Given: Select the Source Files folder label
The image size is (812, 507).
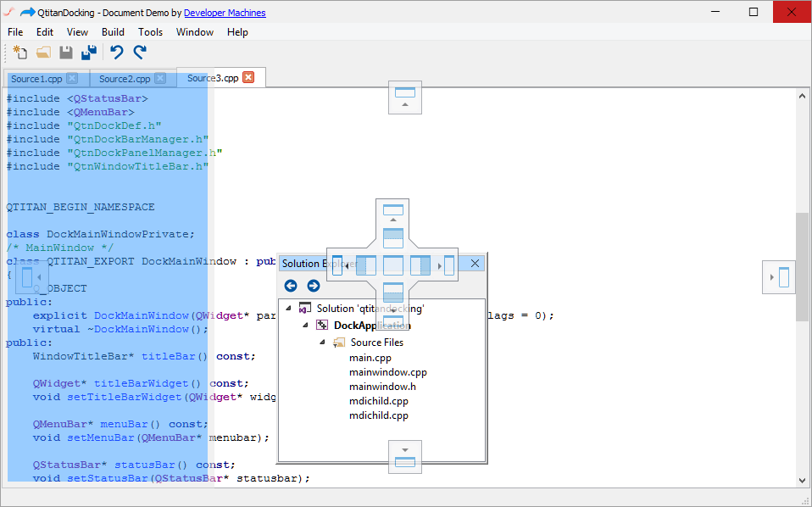Looking at the screenshot, I should [377, 343].
